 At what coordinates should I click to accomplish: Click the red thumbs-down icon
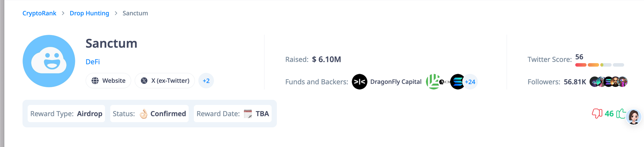click(x=597, y=114)
